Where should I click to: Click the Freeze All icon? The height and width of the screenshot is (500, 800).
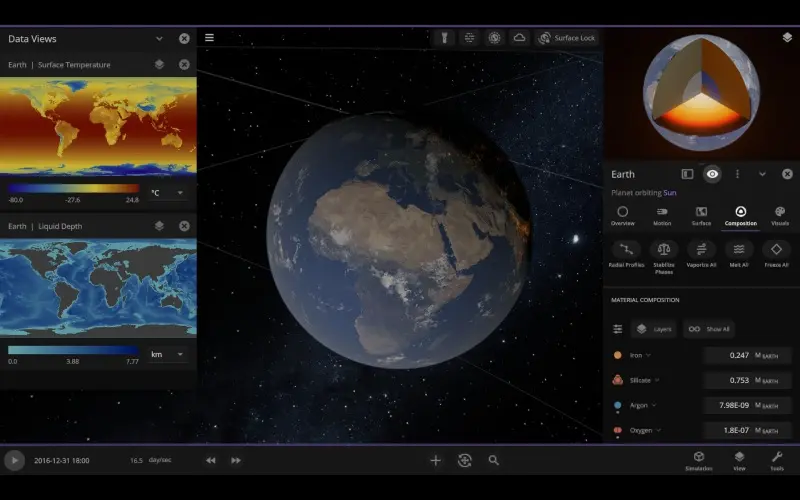[776, 249]
